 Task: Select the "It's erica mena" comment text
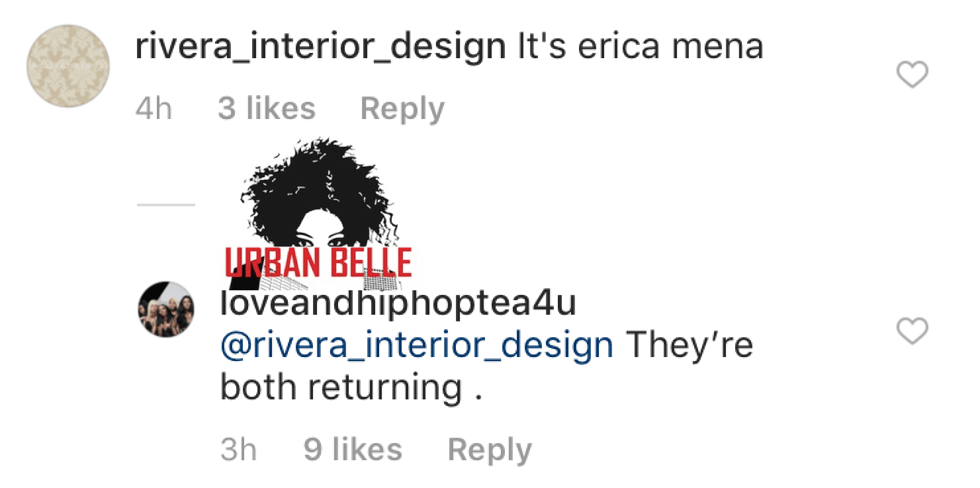(x=640, y=48)
